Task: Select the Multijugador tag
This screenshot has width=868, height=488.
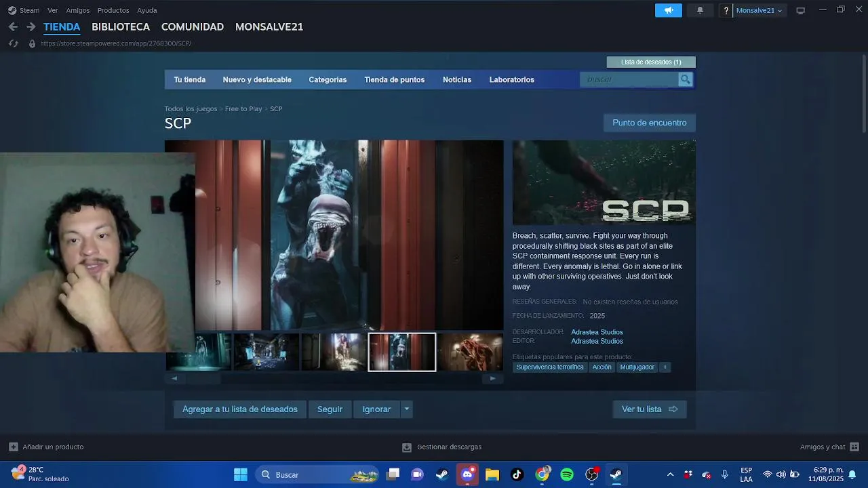Action: click(x=637, y=367)
